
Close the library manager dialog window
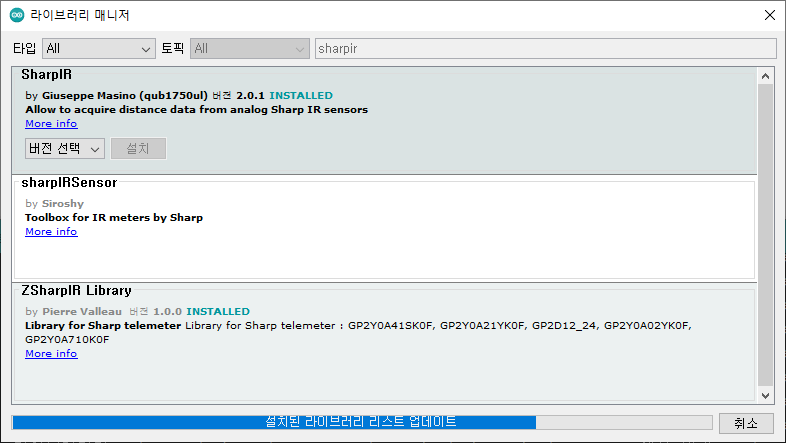770,15
